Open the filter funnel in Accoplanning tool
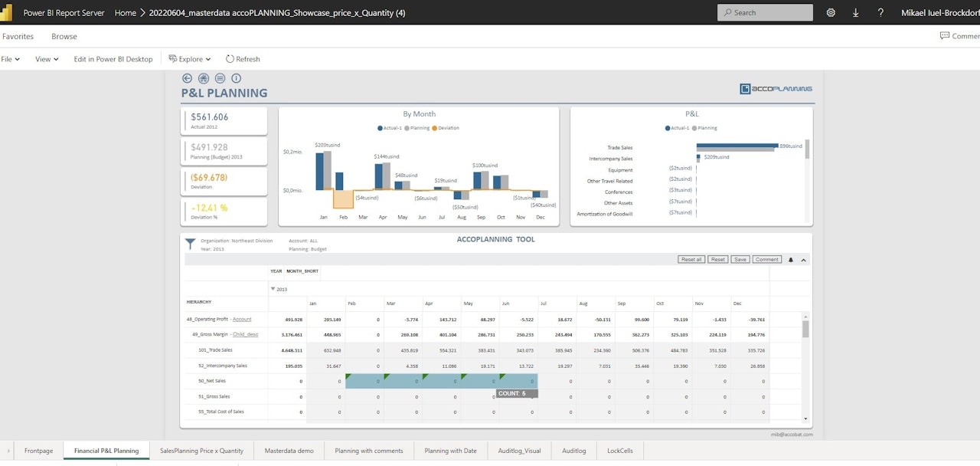980x466 pixels. click(x=191, y=244)
